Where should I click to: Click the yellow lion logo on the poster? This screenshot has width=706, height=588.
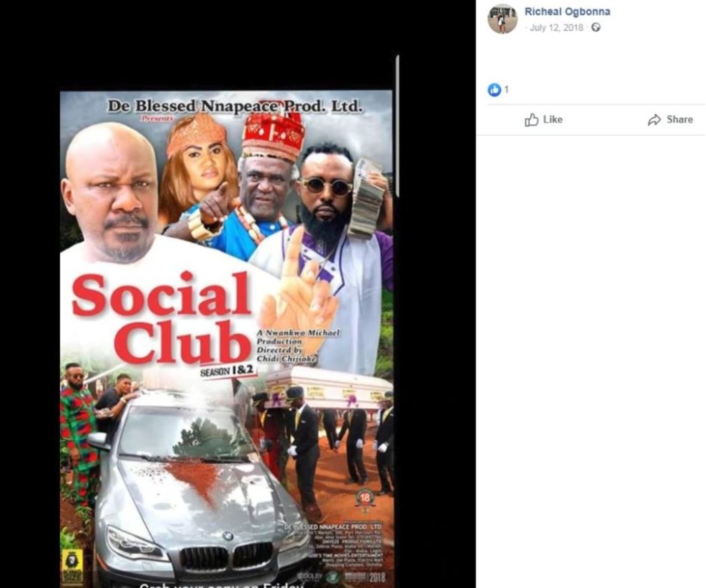click(71, 561)
